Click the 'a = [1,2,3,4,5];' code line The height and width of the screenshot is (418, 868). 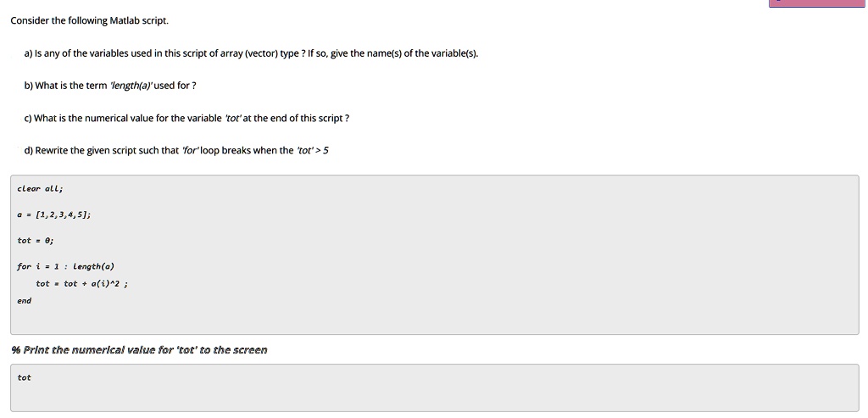pos(53,215)
